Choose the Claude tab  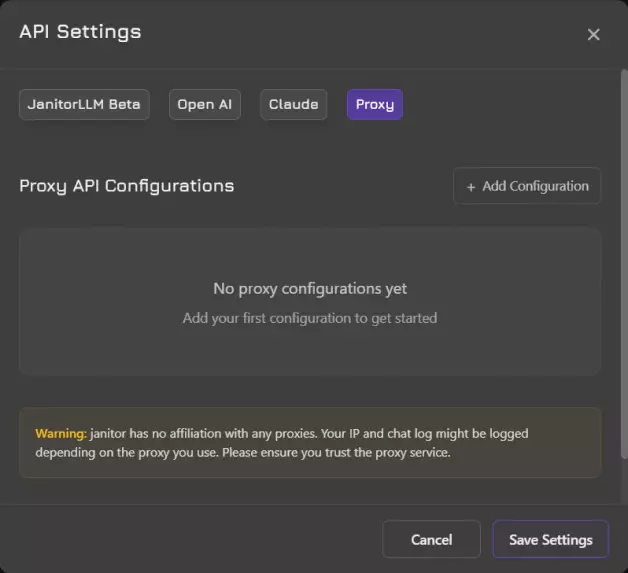[x=294, y=105]
